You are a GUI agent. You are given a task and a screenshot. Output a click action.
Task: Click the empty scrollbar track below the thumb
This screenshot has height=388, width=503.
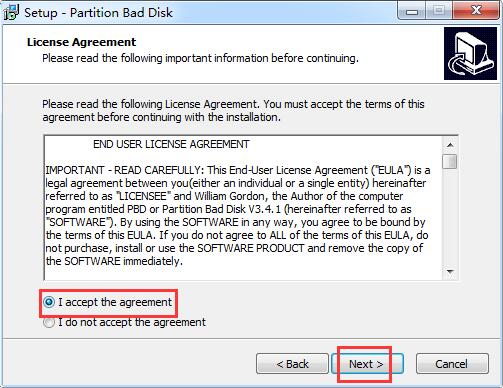click(x=450, y=217)
